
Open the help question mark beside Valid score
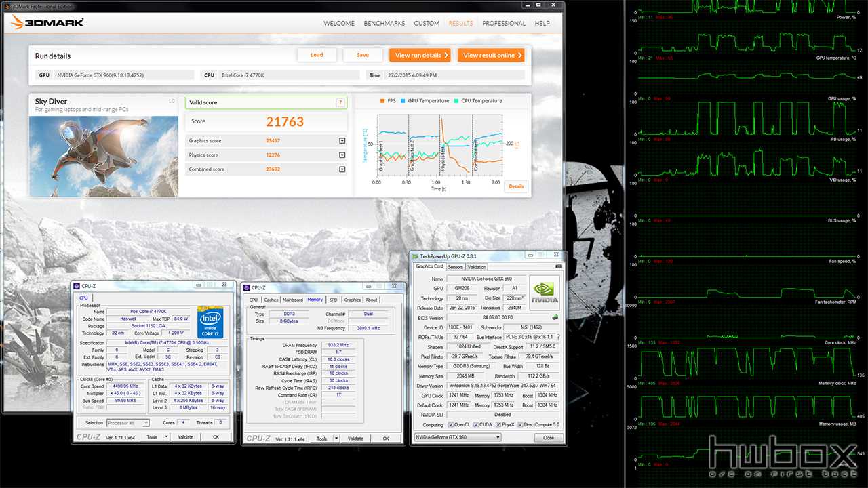coord(340,102)
